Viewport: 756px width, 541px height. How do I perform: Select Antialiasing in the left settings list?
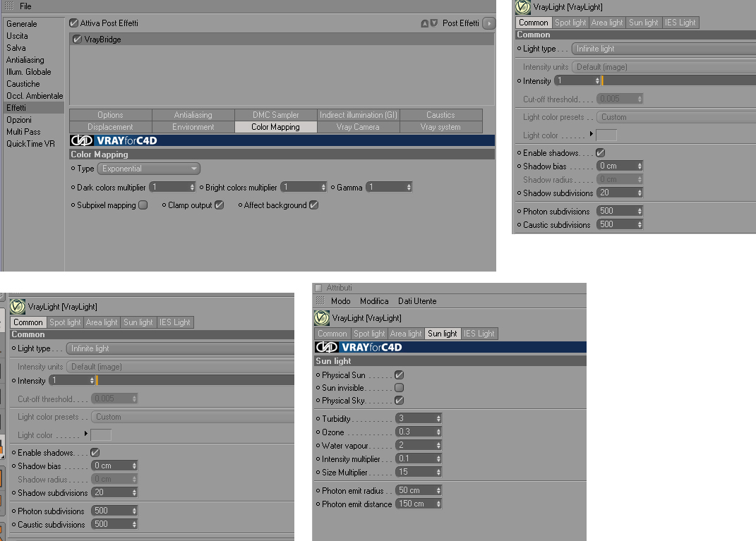(25, 60)
